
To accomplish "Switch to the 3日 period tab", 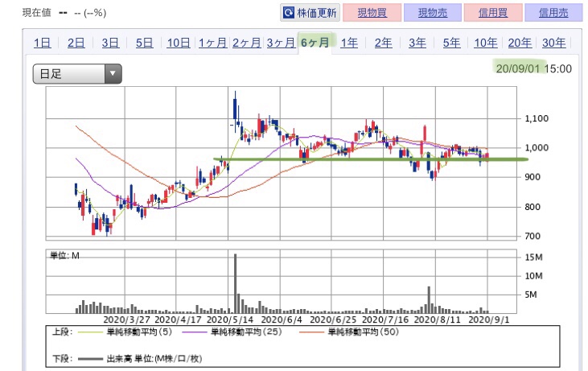I will [110, 43].
